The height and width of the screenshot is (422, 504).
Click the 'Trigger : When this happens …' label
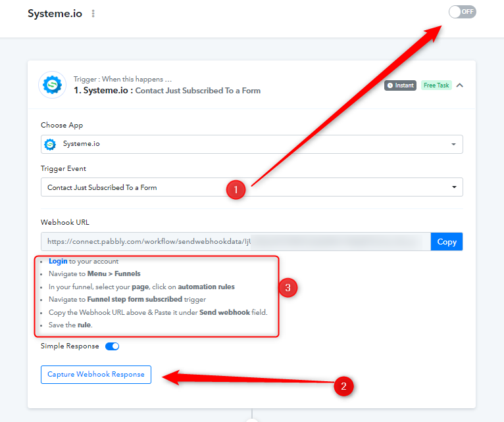(122, 79)
